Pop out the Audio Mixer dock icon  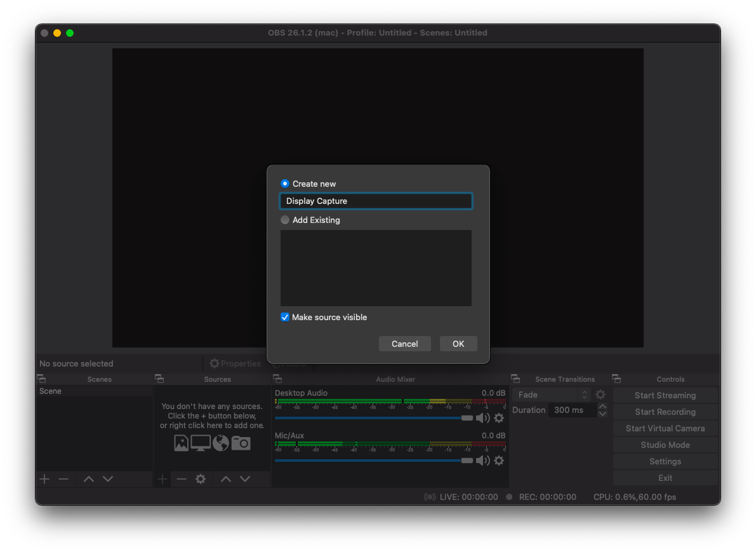(277, 379)
